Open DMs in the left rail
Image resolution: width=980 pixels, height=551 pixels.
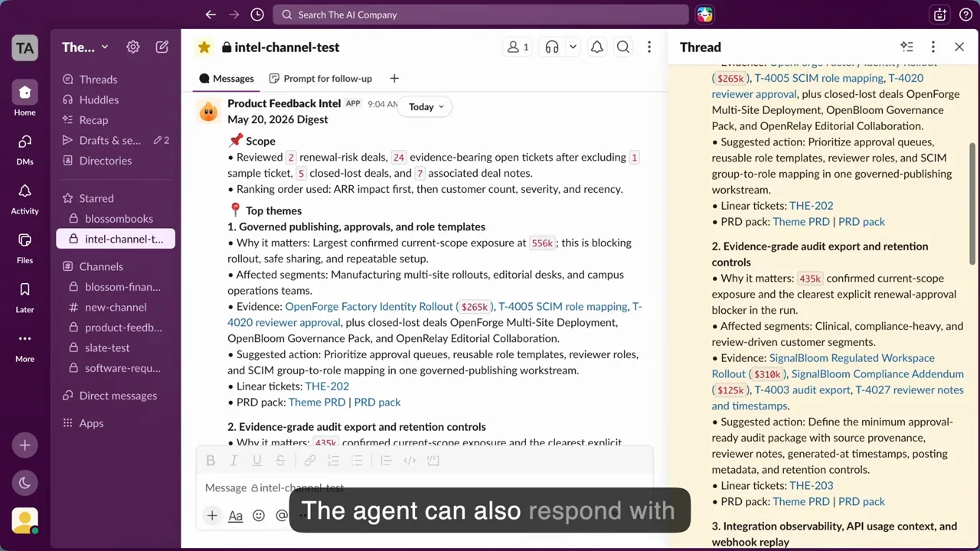[x=24, y=148]
